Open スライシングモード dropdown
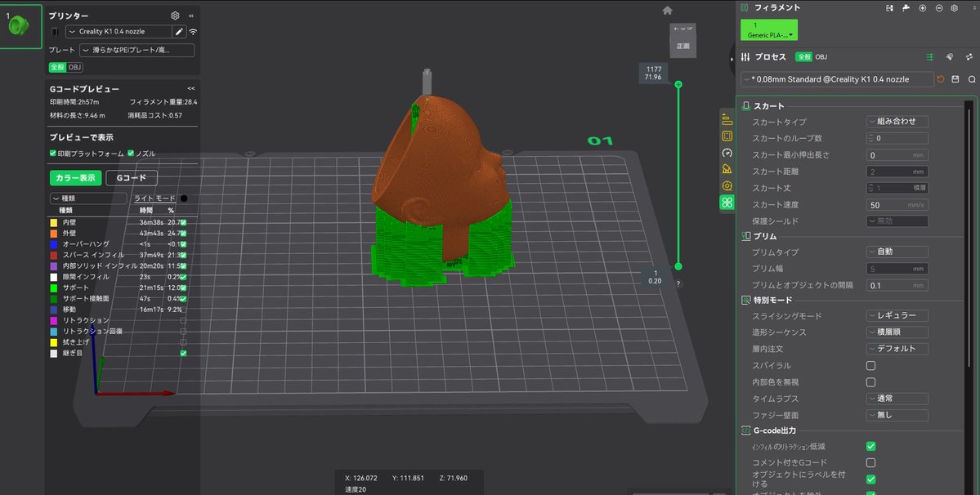Screen dimensions: 980x495 [897, 316]
